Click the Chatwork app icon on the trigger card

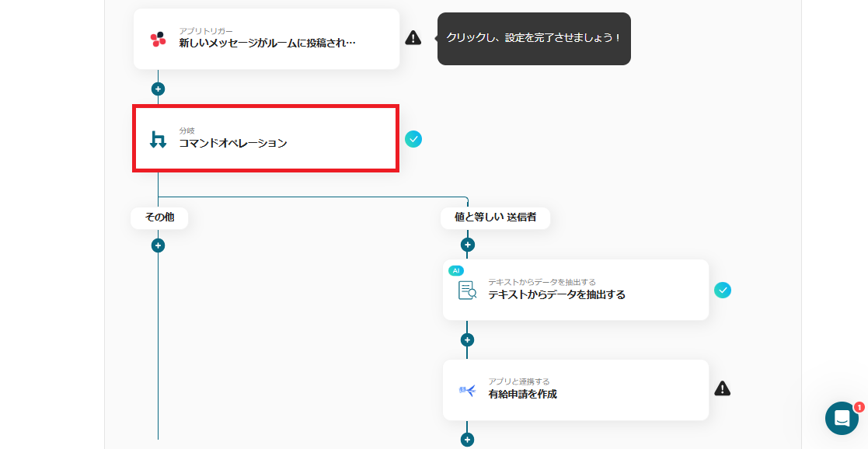tap(159, 39)
